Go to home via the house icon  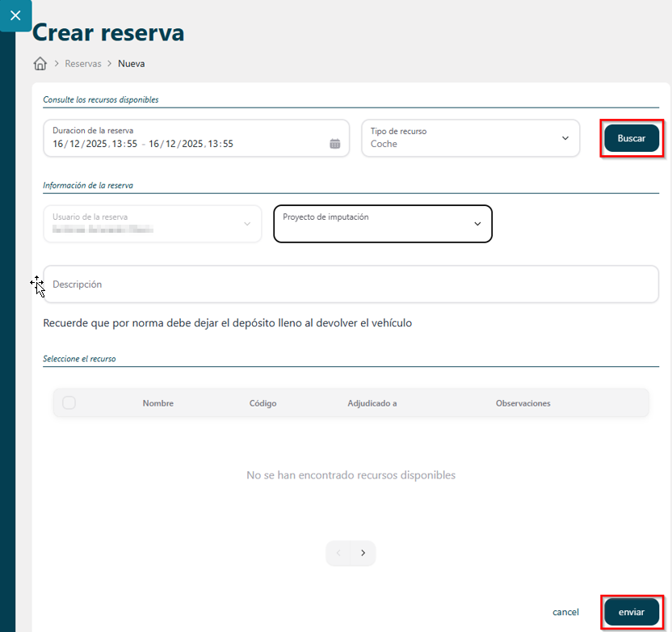coord(40,64)
